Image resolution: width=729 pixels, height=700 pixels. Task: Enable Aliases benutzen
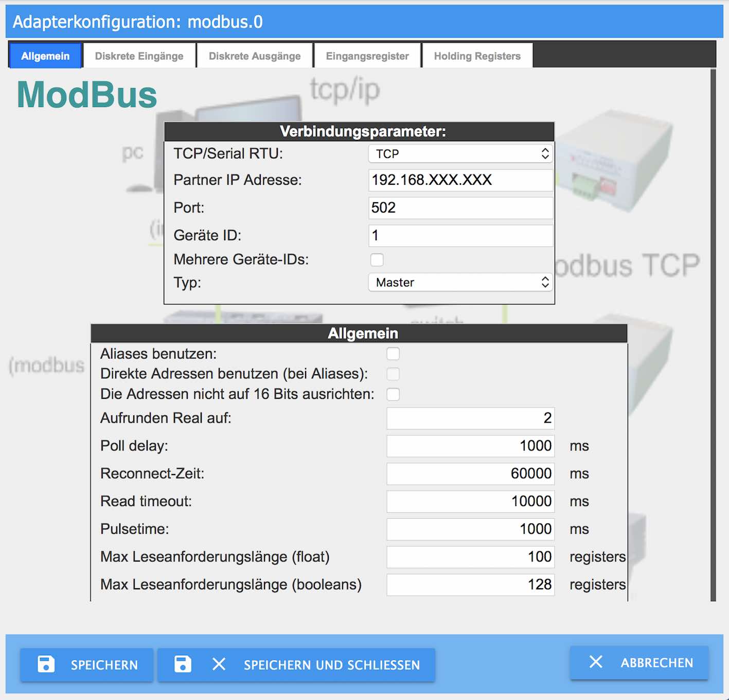click(393, 354)
